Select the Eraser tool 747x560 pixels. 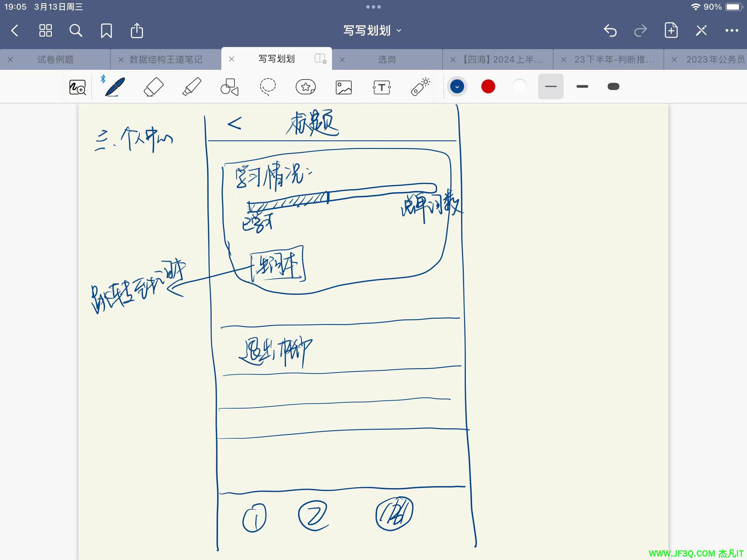coord(153,87)
